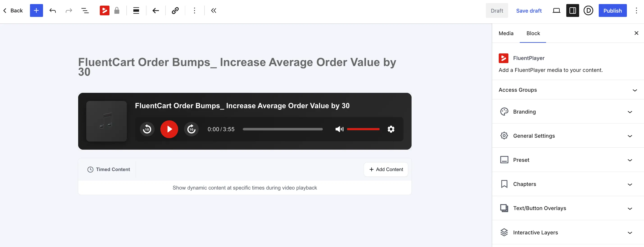Screen dimensions: 644x247
Task: Click the link icon in the toolbar
Action: pyautogui.click(x=175, y=11)
